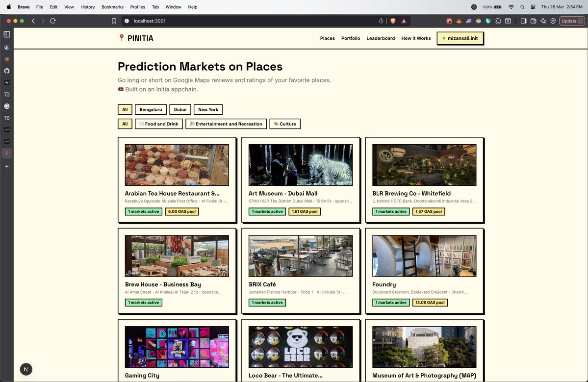Open the Brave VPN shield icon

tap(553, 21)
